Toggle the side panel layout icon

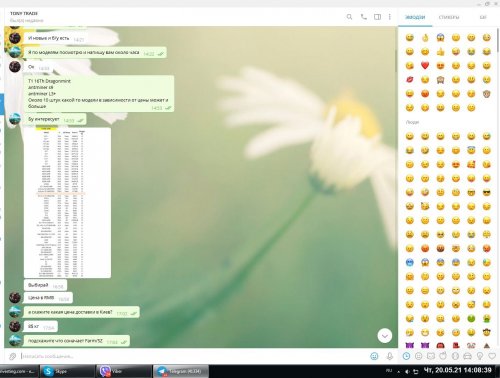click(377, 17)
